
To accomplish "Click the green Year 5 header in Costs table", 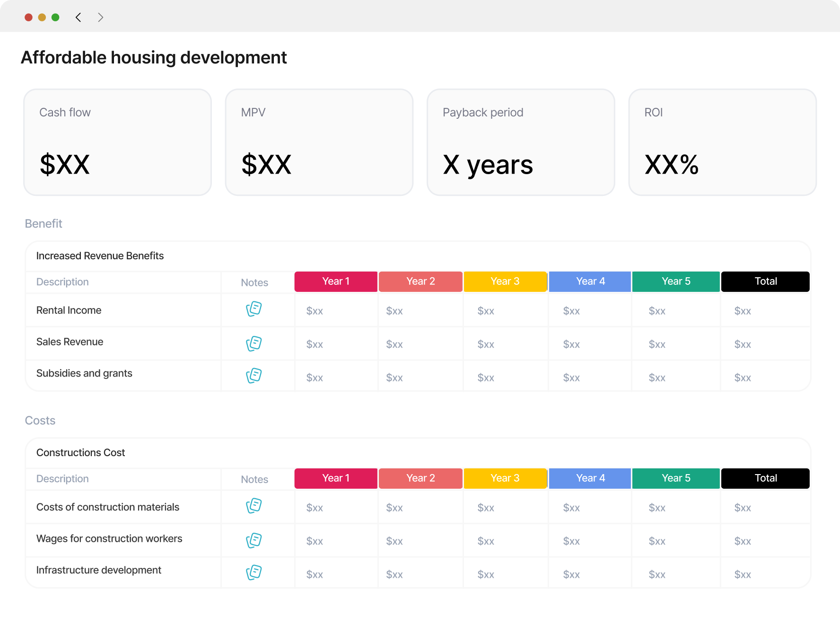I will tap(676, 478).
